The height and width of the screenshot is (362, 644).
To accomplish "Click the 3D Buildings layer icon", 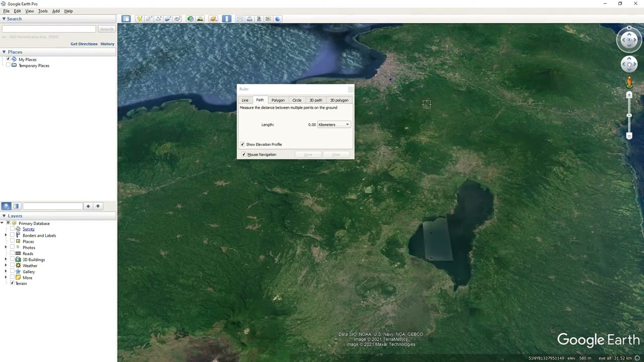I will (x=18, y=259).
